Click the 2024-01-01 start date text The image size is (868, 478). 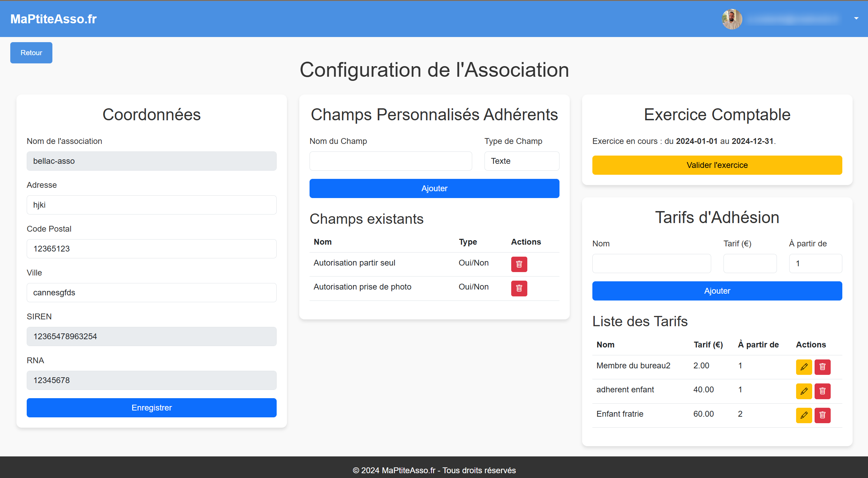[697, 141]
